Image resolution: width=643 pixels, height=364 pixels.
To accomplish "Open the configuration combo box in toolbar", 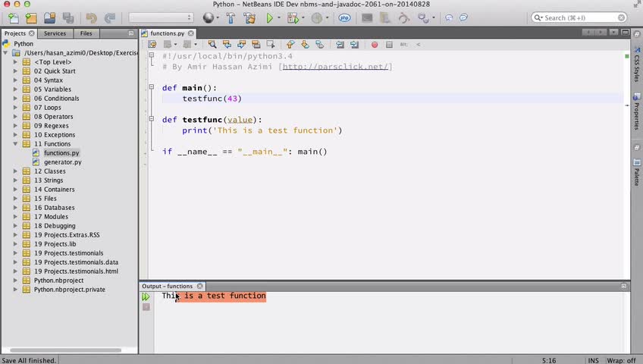I will (x=161, y=17).
